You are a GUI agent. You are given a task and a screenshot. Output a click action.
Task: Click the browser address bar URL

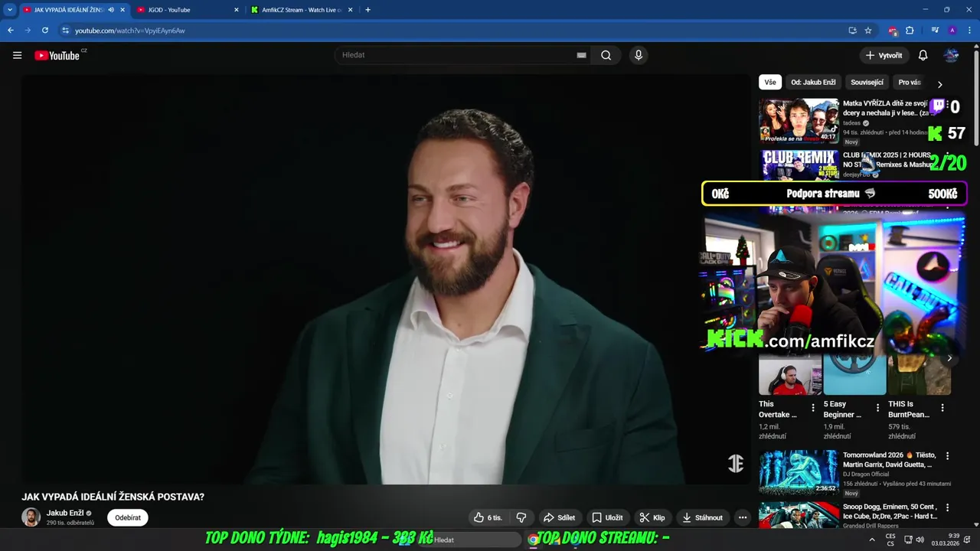tap(130, 31)
